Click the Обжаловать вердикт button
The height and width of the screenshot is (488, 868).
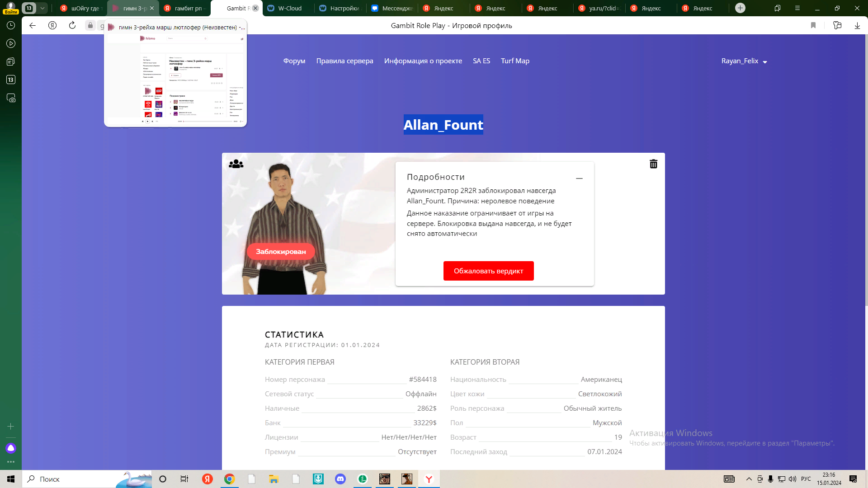point(488,271)
